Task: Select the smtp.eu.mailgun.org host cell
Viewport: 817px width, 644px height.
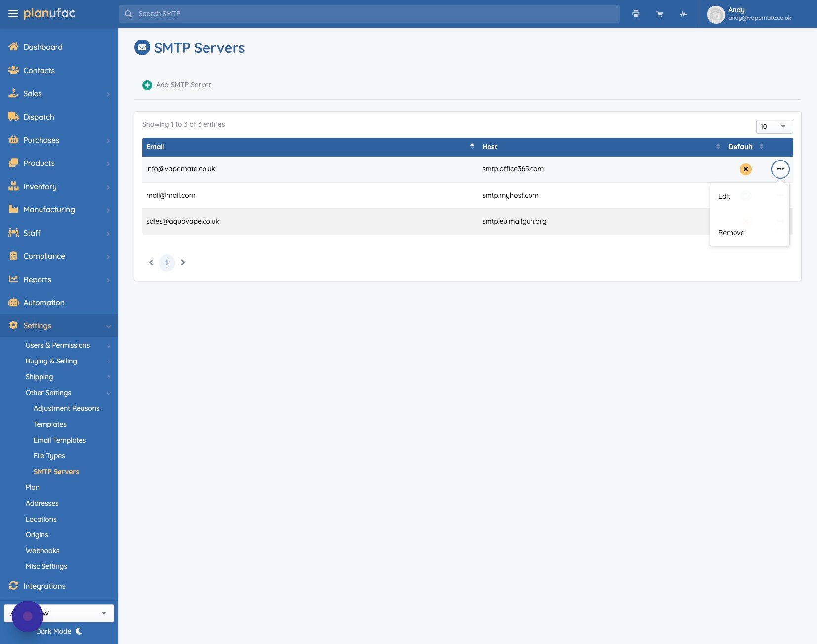Action: 514,221
